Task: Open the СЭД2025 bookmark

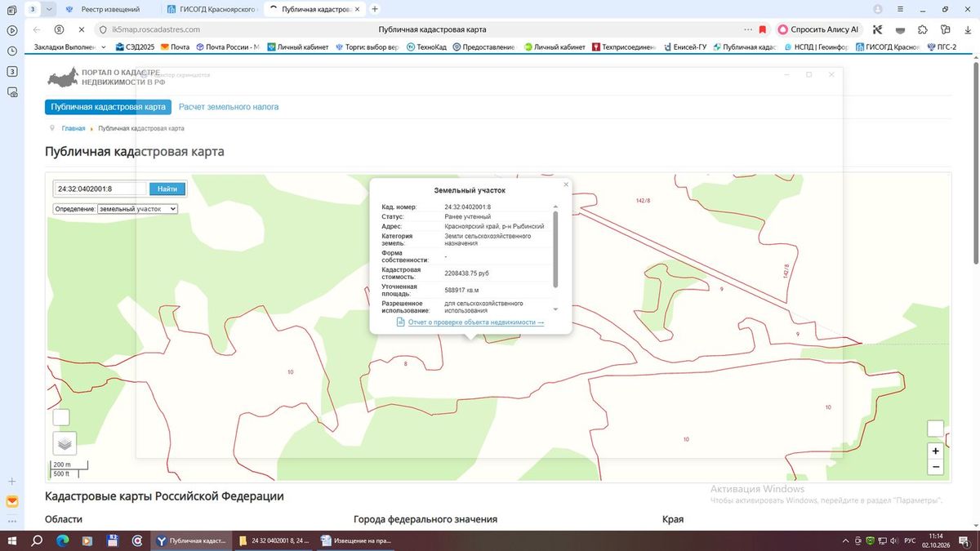Action: click(x=136, y=47)
